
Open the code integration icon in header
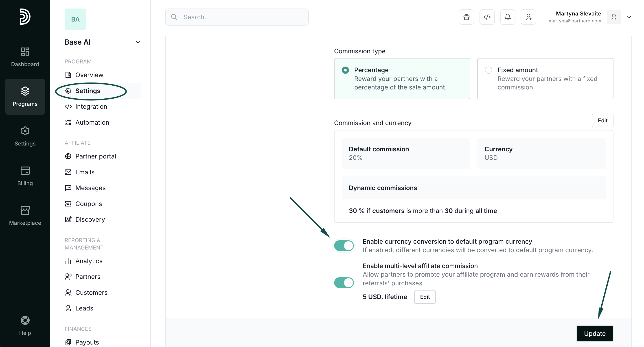(x=487, y=17)
